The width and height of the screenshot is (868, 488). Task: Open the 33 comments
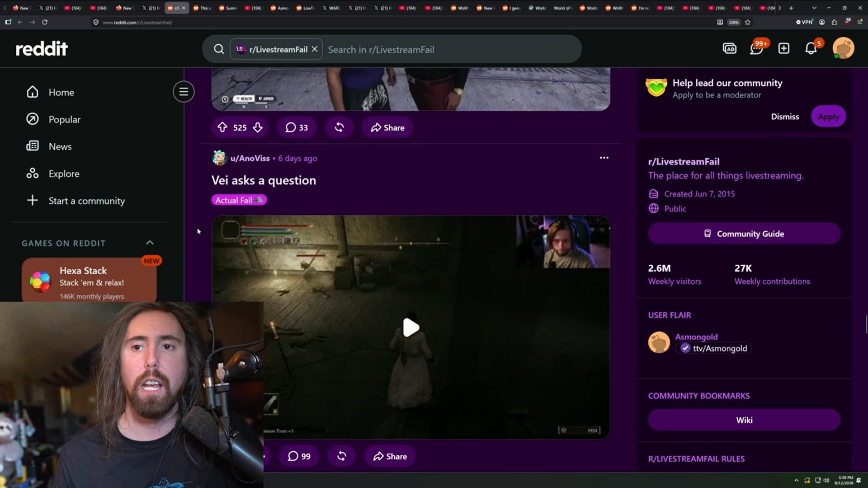(296, 127)
